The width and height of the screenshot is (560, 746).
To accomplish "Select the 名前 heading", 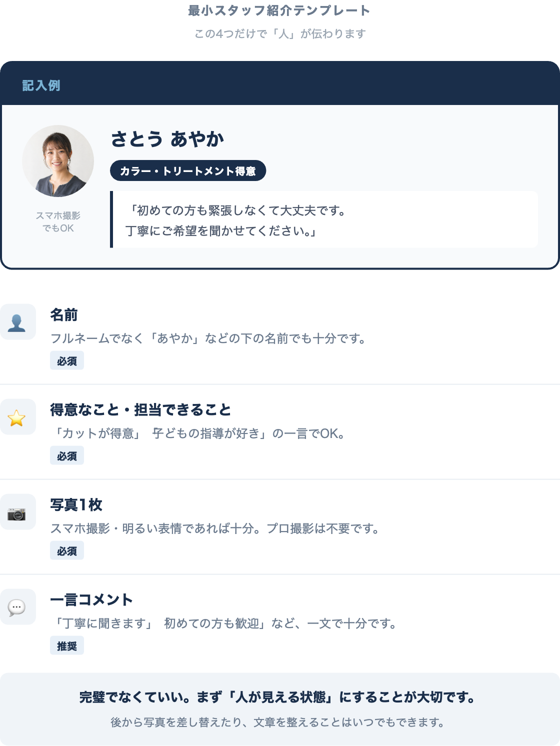I will tap(64, 315).
